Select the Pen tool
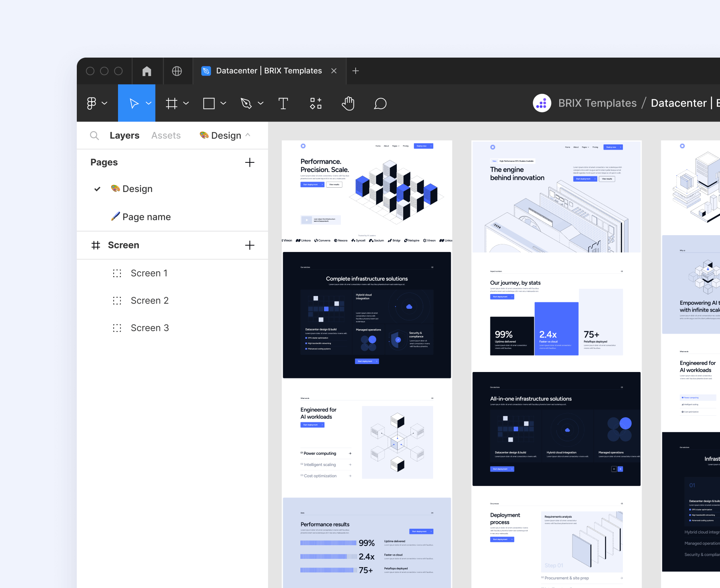This screenshot has width=720, height=588. pyautogui.click(x=247, y=103)
